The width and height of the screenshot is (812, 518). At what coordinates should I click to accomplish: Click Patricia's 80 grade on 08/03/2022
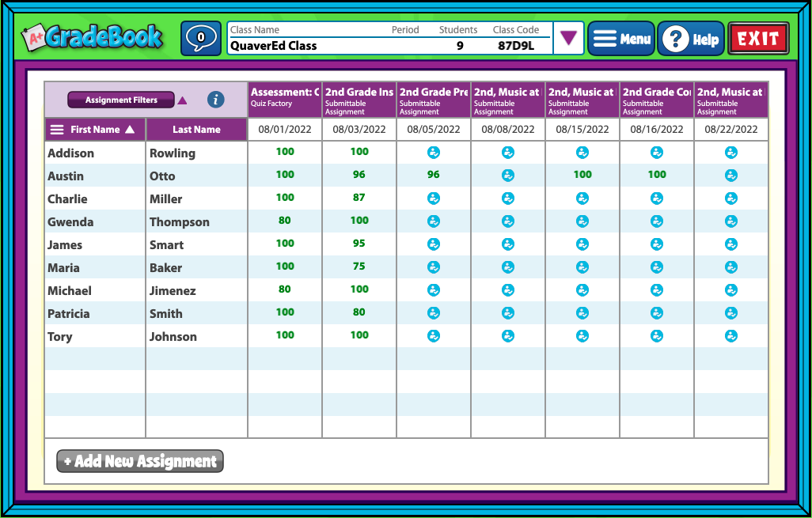point(359,312)
